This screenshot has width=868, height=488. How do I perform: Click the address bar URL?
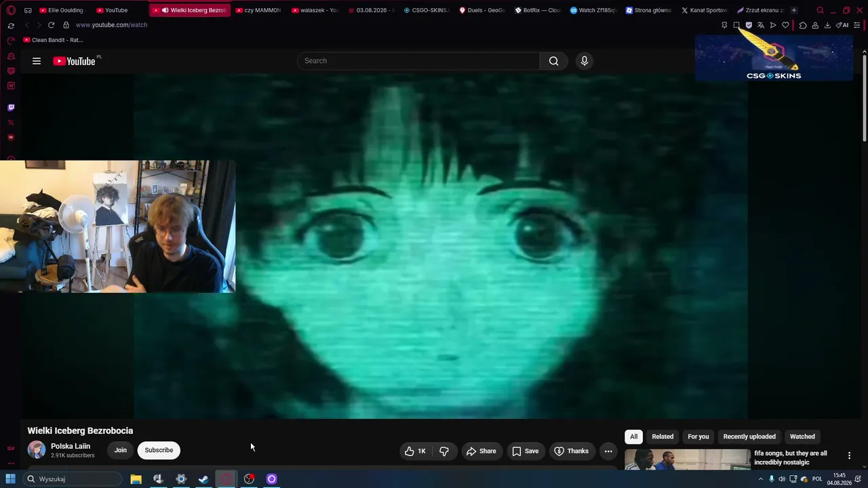(x=111, y=25)
